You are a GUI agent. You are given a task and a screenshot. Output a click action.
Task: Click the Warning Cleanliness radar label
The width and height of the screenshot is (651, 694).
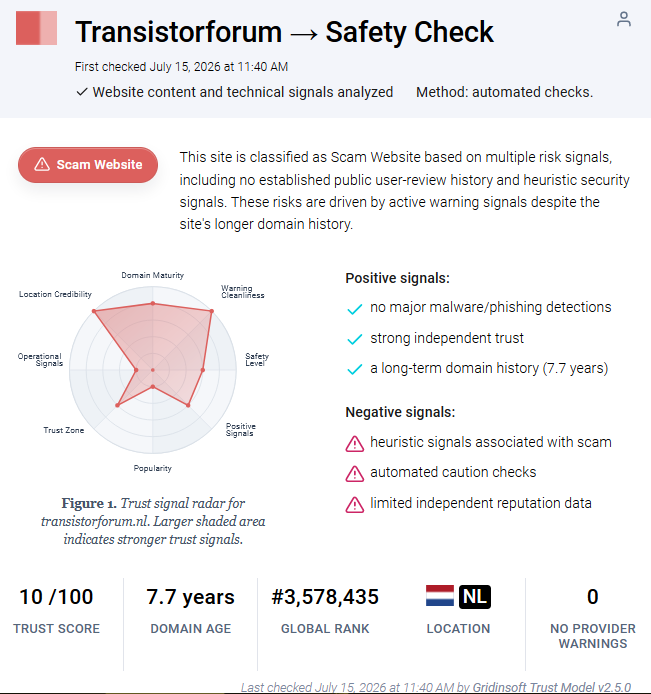point(243,292)
